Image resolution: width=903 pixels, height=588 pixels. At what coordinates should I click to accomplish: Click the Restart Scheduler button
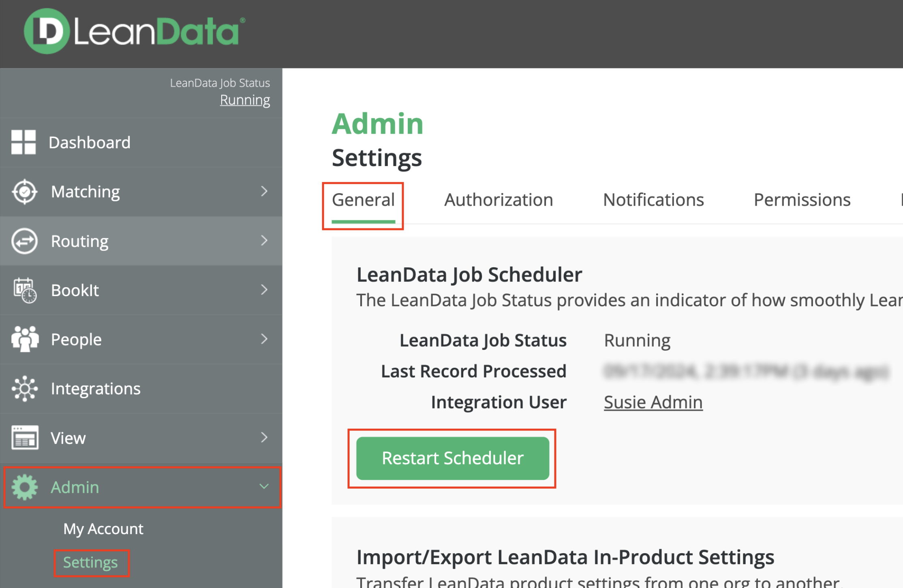pyautogui.click(x=453, y=458)
